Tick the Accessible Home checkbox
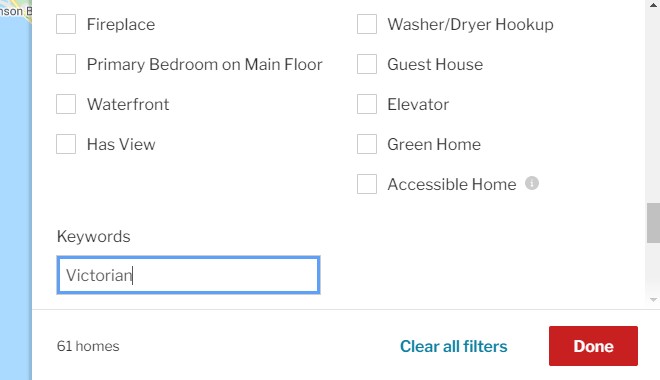 point(367,184)
